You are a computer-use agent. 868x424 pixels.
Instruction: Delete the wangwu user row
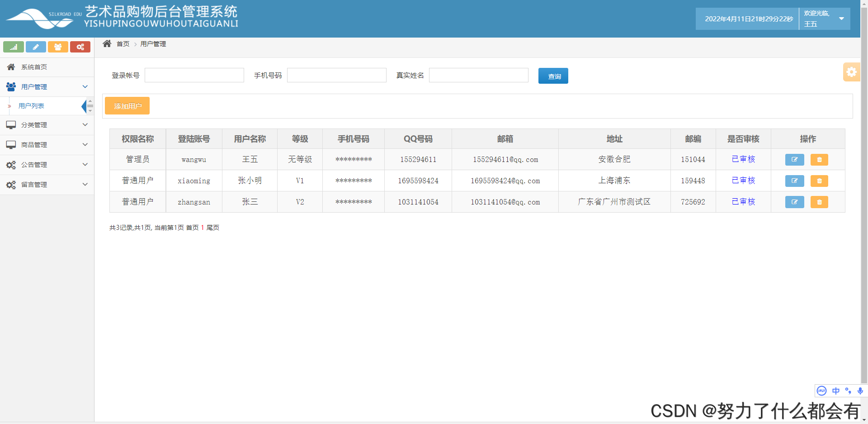(x=819, y=160)
